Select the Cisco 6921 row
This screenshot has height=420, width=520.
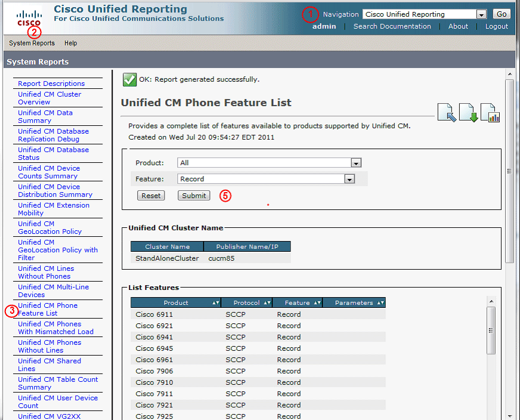click(x=258, y=326)
